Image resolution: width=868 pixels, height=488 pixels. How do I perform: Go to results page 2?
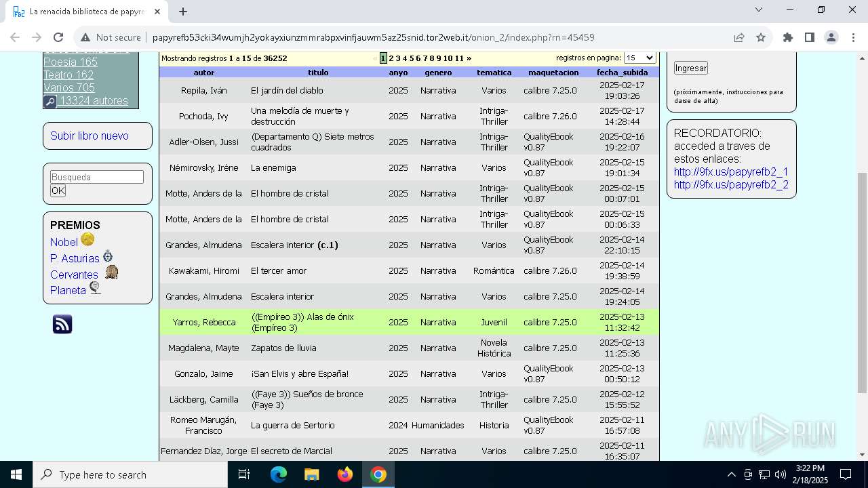(x=391, y=58)
